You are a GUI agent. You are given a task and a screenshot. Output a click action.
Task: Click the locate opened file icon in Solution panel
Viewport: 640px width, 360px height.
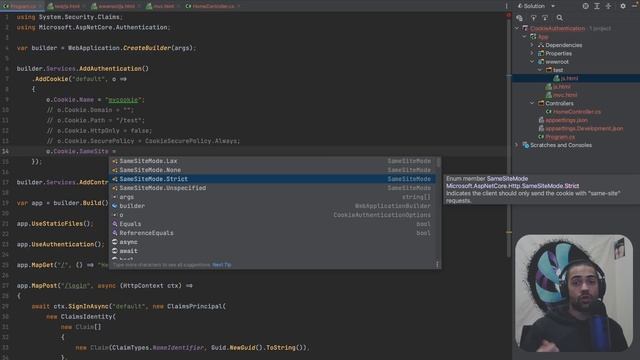(585, 6)
